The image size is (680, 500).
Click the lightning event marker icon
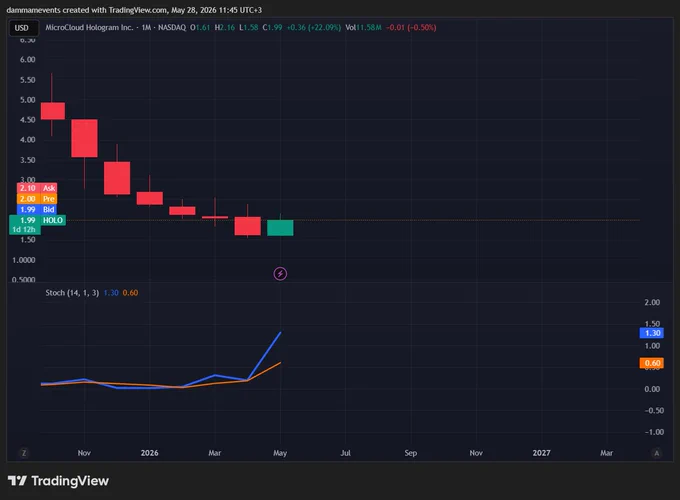(x=280, y=274)
